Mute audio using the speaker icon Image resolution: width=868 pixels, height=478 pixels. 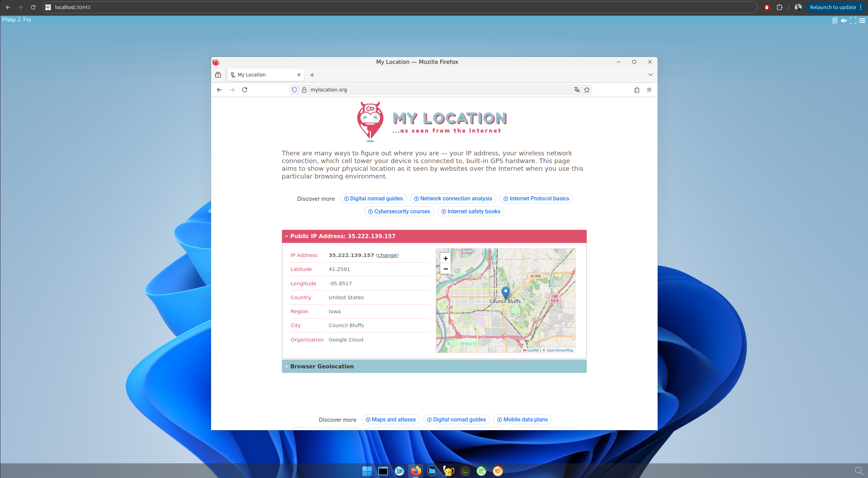(x=844, y=20)
